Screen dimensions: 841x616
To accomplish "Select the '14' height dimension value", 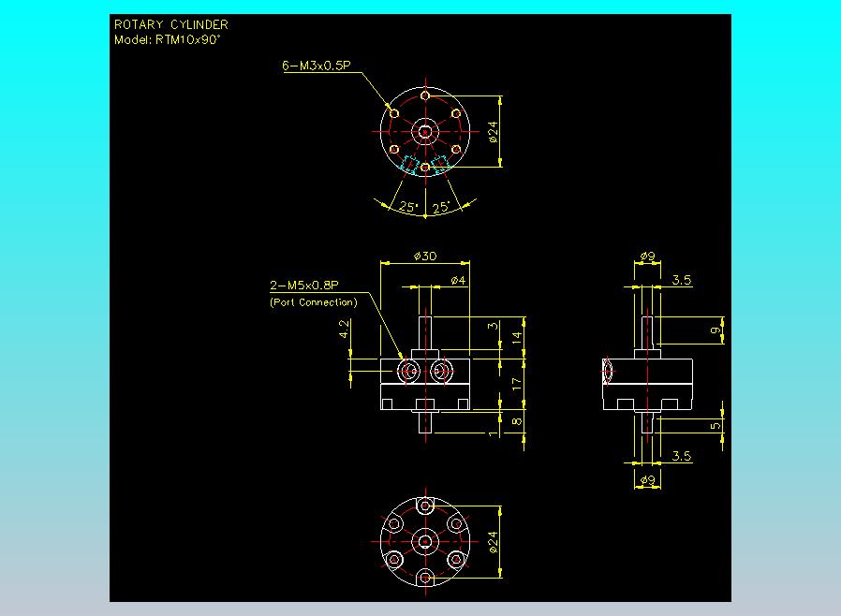I will coord(516,337).
